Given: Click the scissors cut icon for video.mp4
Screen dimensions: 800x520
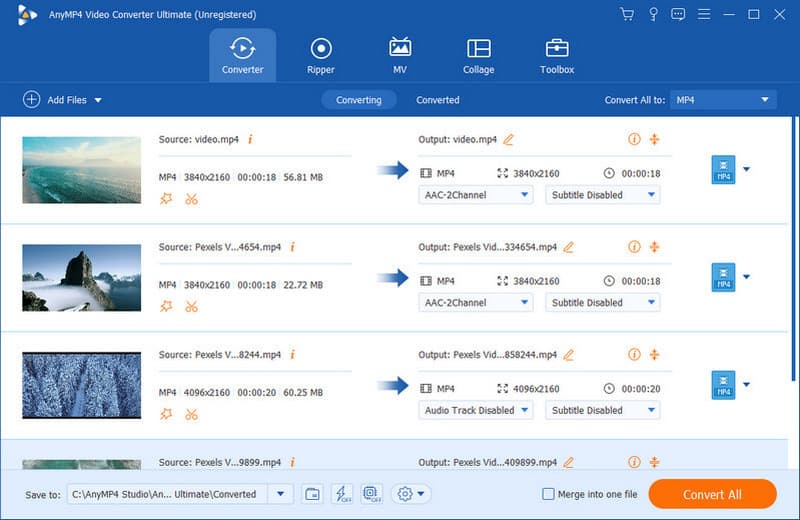Looking at the screenshot, I should coord(191,198).
